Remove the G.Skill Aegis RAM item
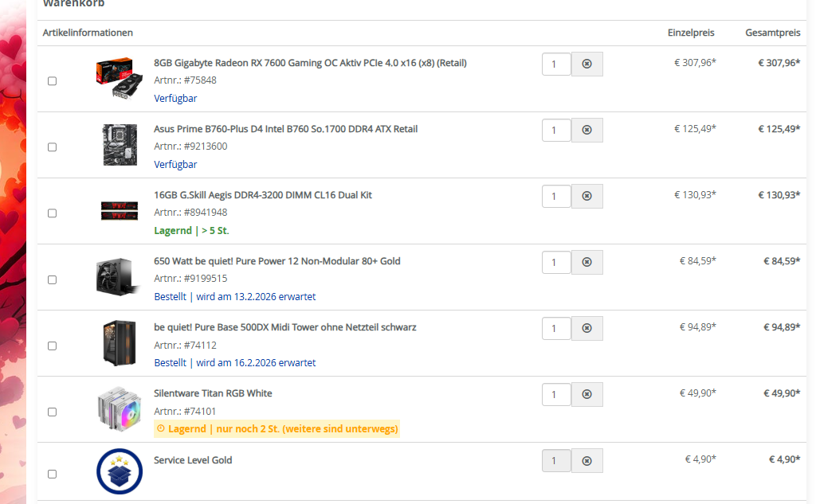Image resolution: width=816 pixels, height=504 pixels. point(586,196)
